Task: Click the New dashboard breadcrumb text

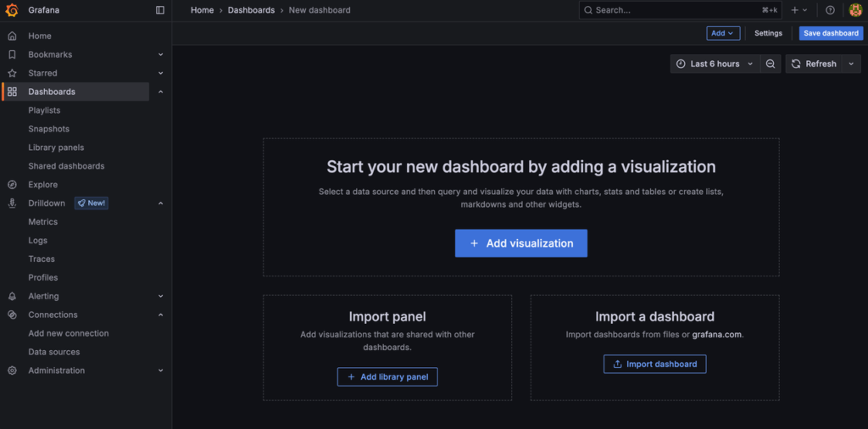Action: tap(320, 10)
